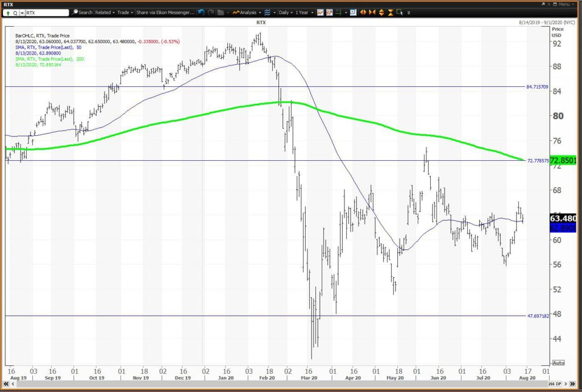Click Share via Eikon Messenger
Screen dimensions: 582x392
(x=165, y=12)
